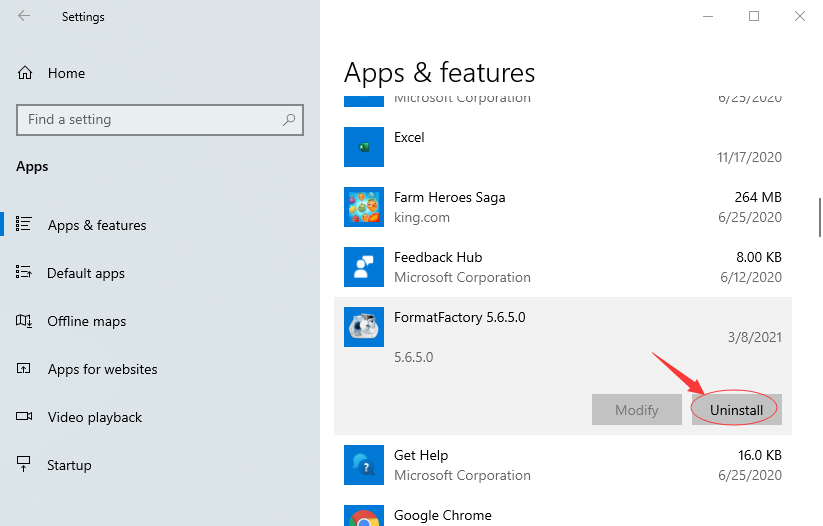823x526 pixels.
Task: Click the app list scrollbar thumb
Action: [x=820, y=218]
